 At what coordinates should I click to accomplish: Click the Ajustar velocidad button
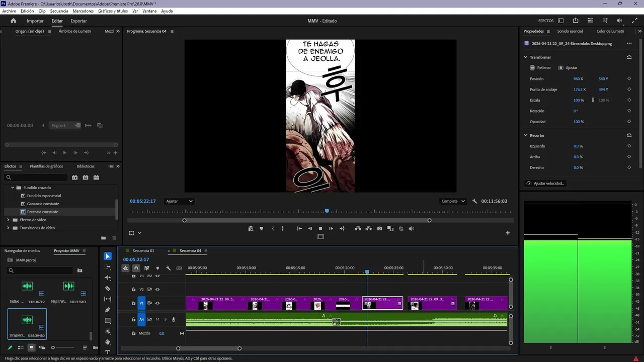[545, 184]
